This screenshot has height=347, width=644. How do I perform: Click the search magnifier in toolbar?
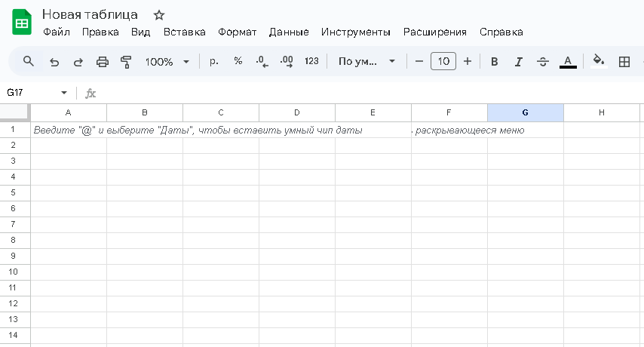click(29, 62)
